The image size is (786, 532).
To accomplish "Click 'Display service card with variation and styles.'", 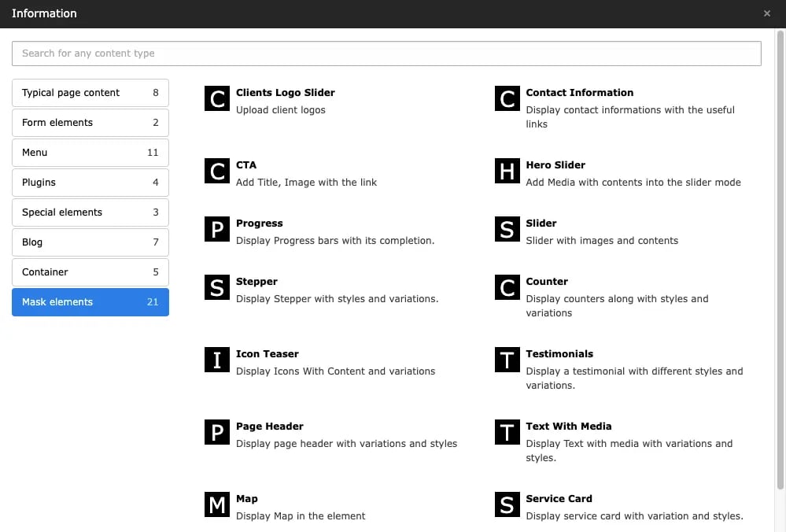I will click(634, 516).
